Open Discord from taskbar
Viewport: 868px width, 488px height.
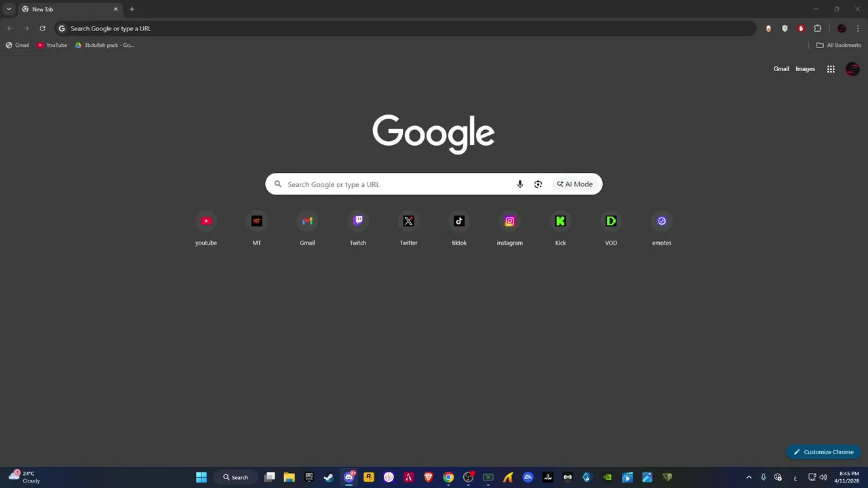click(349, 477)
